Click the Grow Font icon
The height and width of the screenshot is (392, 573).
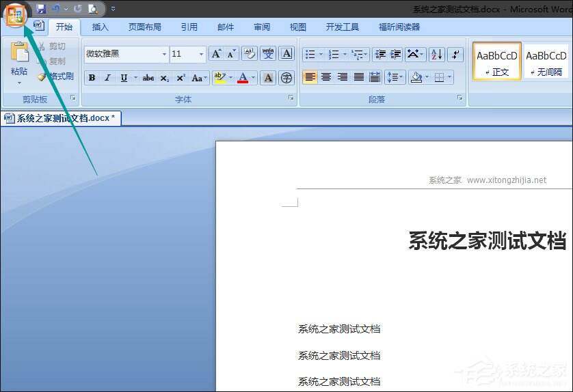tap(215, 54)
